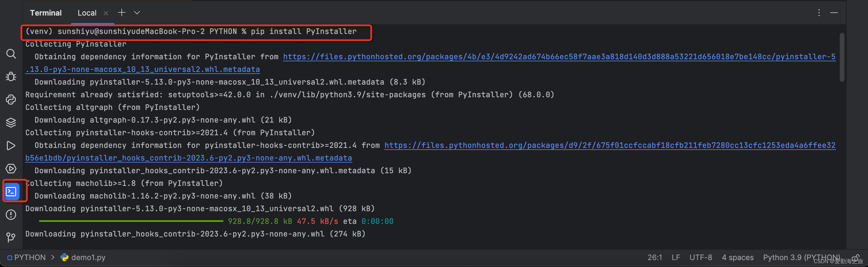This screenshot has height=267, width=868.
Task: Click the 26:1 line-column indicator
Action: click(x=654, y=257)
